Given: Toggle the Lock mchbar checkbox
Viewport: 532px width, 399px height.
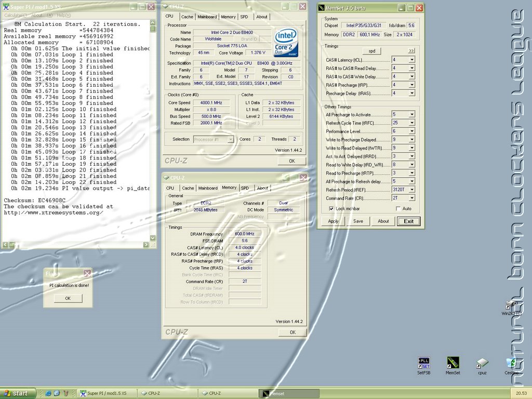Looking at the screenshot, I should coord(331,209).
